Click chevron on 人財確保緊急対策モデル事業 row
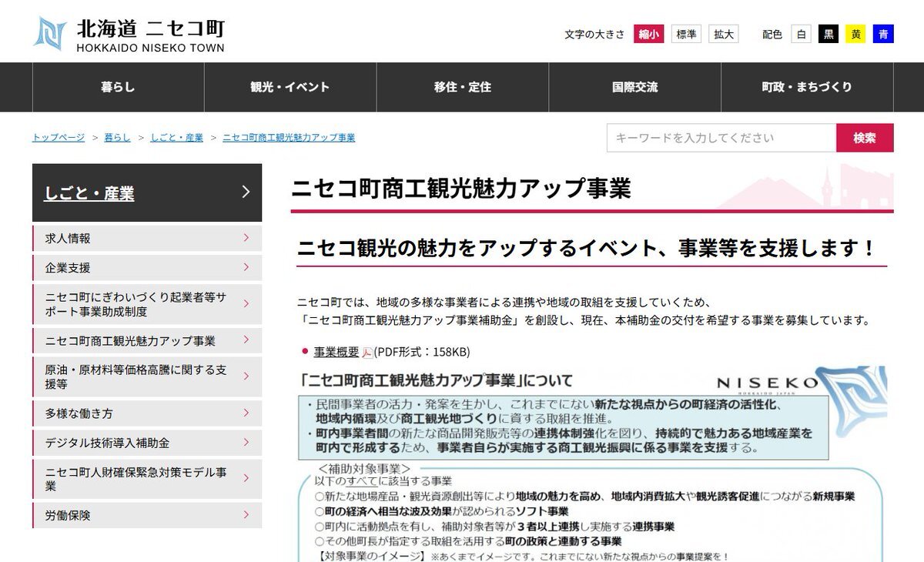 [246, 478]
